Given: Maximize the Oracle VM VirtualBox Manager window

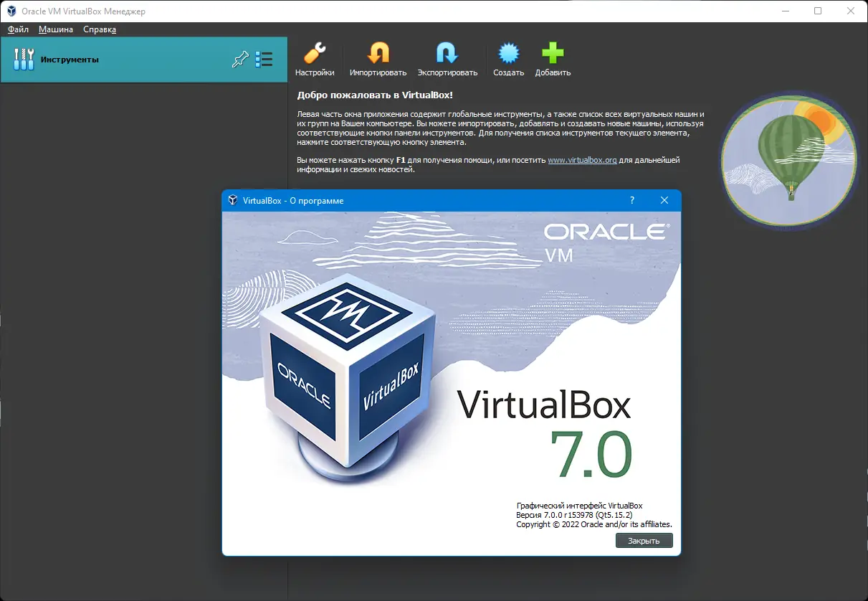Looking at the screenshot, I should (x=818, y=11).
